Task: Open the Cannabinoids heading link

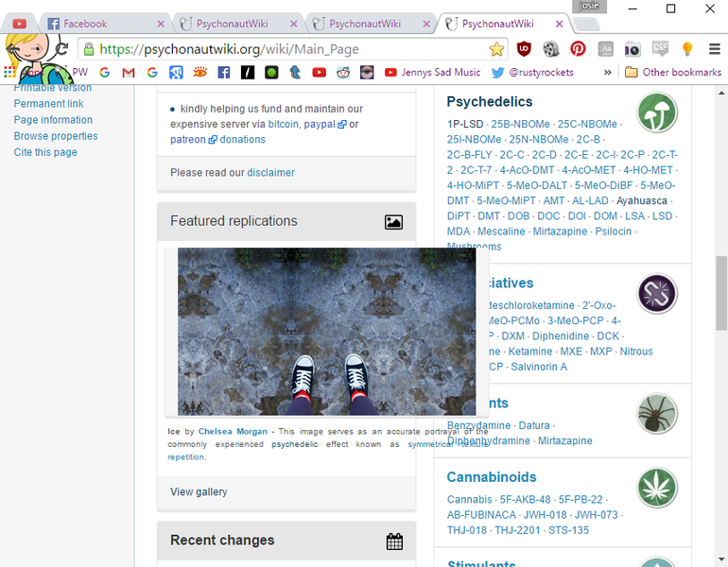Action: (x=492, y=477)
